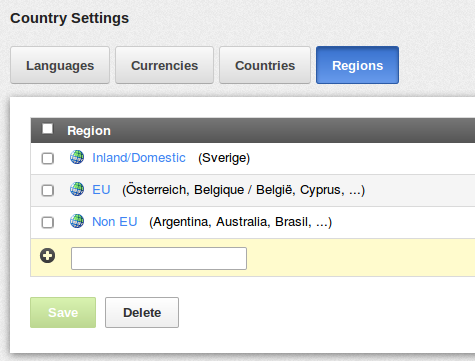Open the Currencies tab

tap(164, 65)
